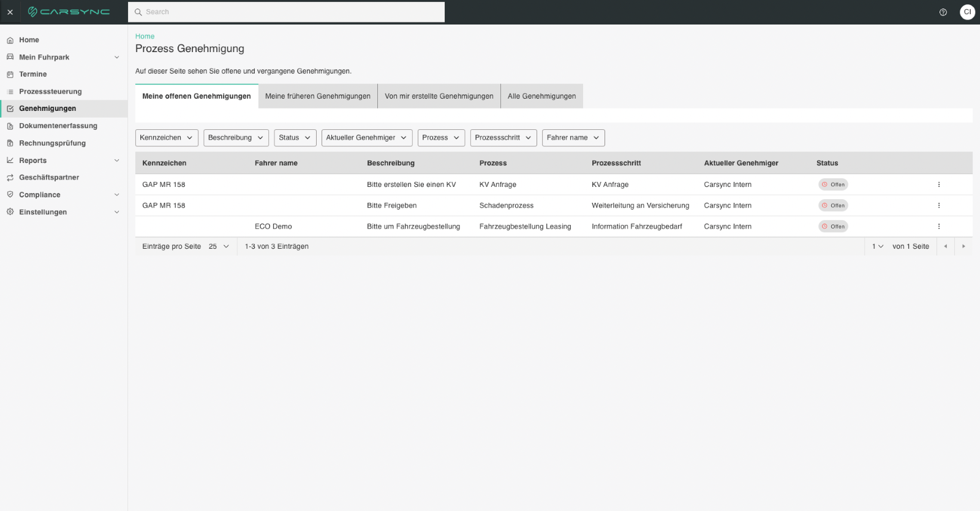Open Rechnungsprüfung in the sidebar

coord(64,143)
